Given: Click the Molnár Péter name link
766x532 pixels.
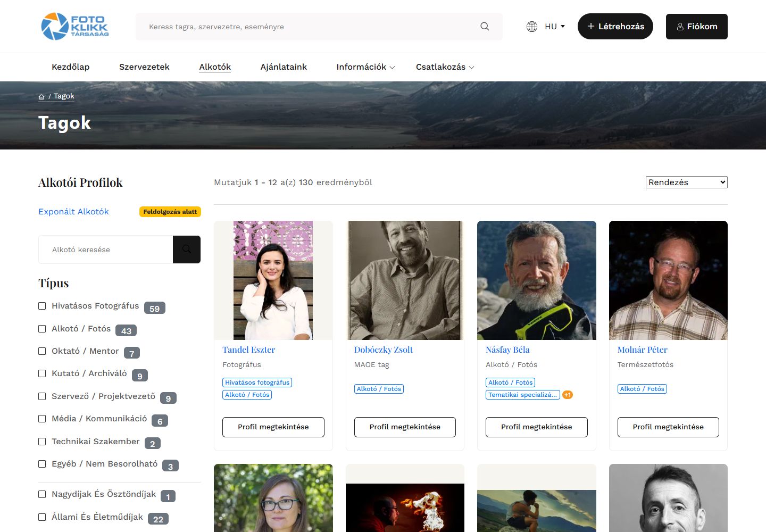Looking at the screenshot, I should tap(643, 350).
